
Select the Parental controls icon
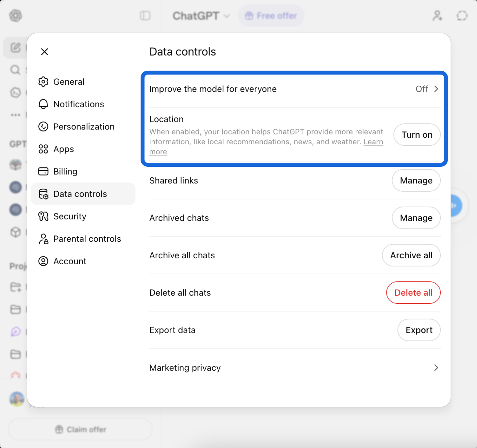(43, 239)
